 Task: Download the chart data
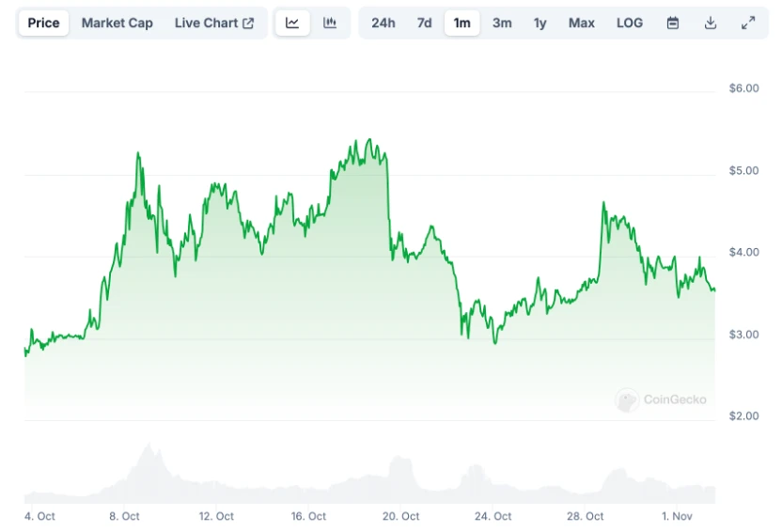click(x=711, y=23)
